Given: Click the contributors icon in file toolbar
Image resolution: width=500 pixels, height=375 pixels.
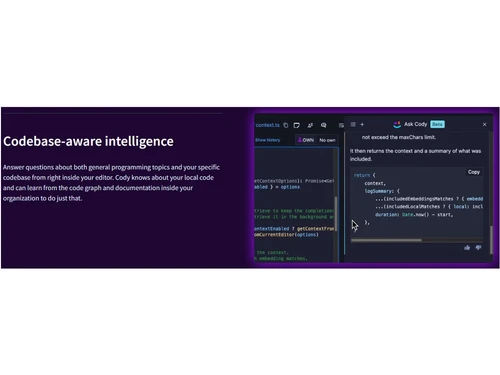Looking at the screenshot, I should [310, 125].
